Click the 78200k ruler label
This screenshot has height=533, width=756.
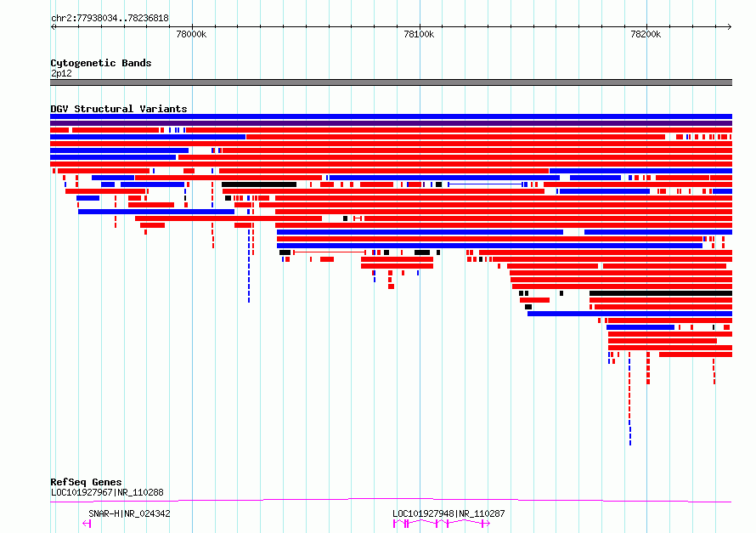tap(646, 34)
